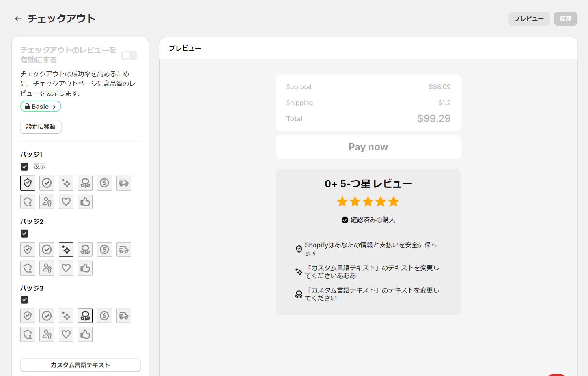Image resolution: width=588 pixels, height=376 pixels.
Task: Select delivery truck icon for バッジ1
Action: coord(124,183)
